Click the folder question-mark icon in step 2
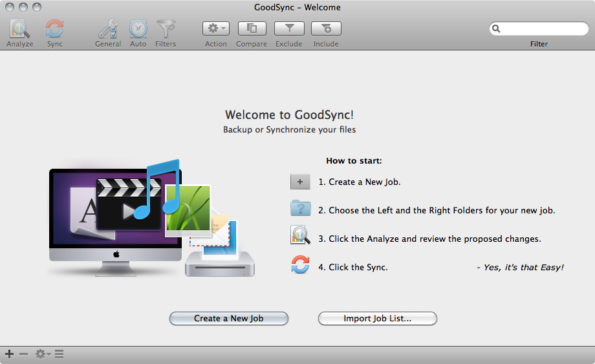The width and height of the screenshot is (595, 364). [301, 208]
